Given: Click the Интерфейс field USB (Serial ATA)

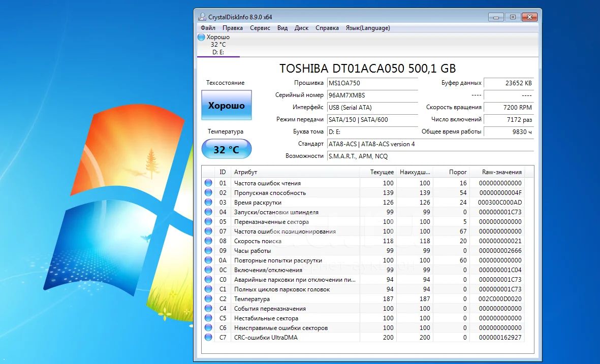Looking at the screenshot, I should click(x=373, y=108).
